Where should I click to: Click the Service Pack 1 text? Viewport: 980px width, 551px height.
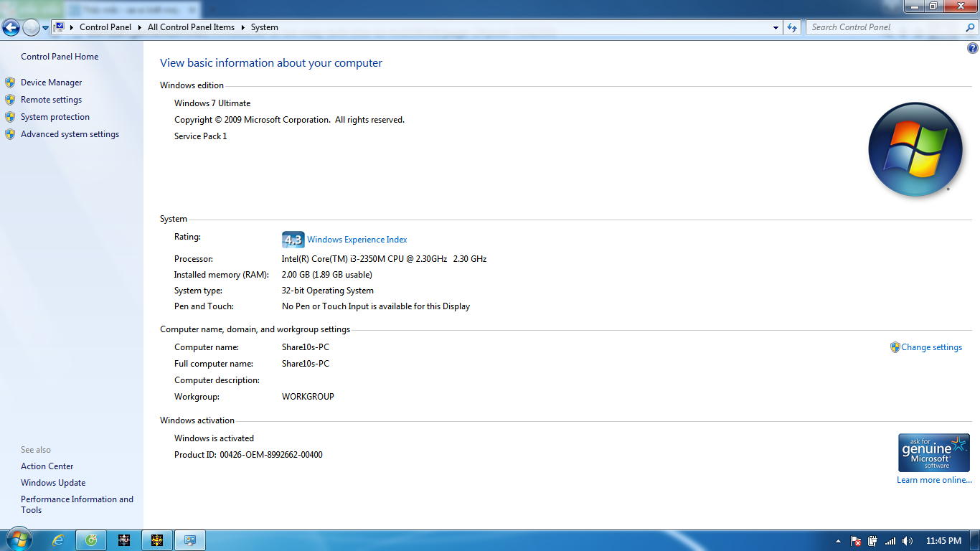tap(200, 136)
